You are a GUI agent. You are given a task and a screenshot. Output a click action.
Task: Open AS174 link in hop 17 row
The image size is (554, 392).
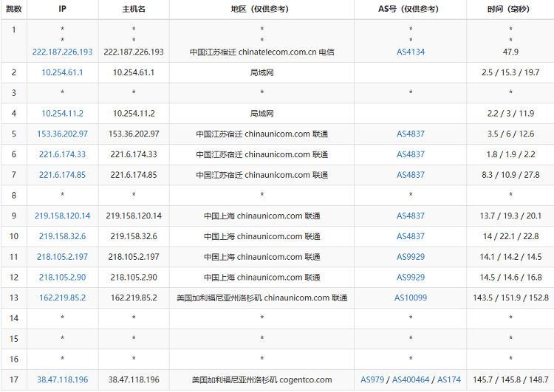(x=449, y=379)
